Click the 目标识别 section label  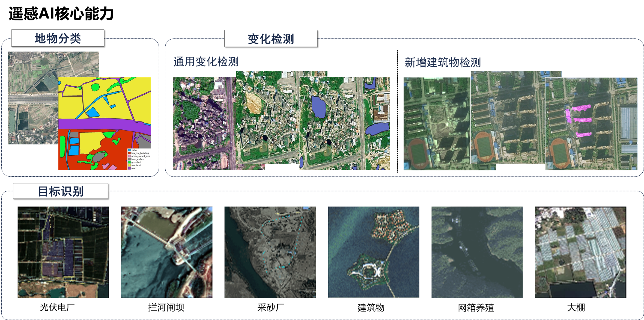pyautogui.click(x=61, y=191)
